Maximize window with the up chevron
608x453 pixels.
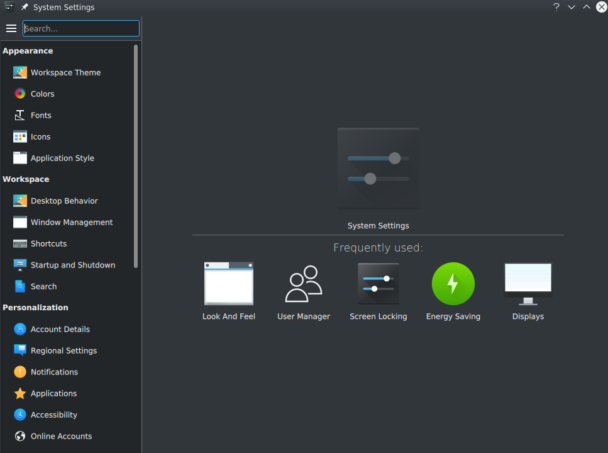pos(586,7)
